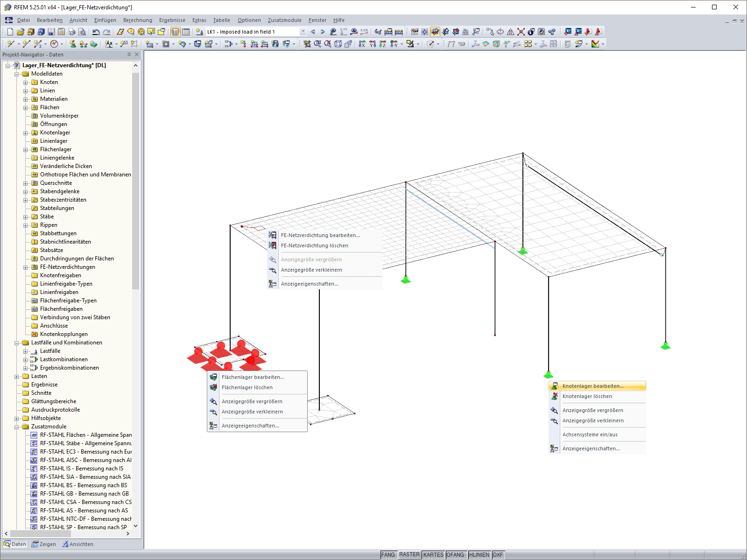
Task: Open the LK1 load case dropdown
Action: tap(303, 32)
